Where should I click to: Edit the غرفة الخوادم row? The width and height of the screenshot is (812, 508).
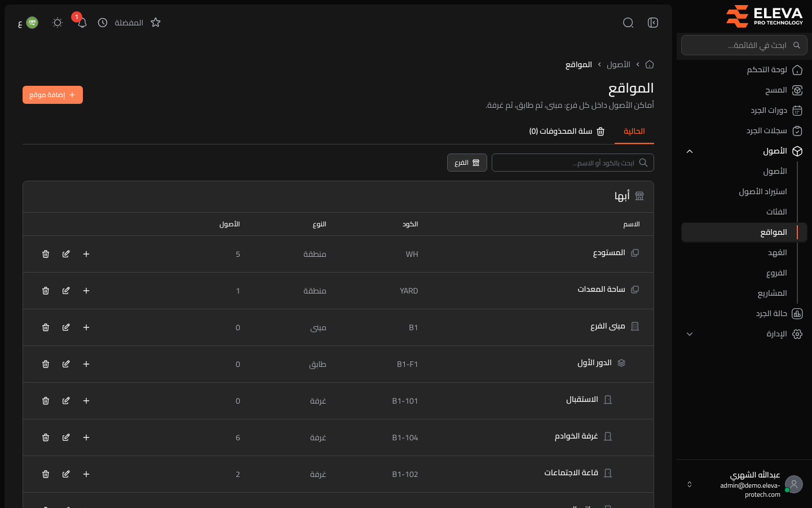[66, 437]
